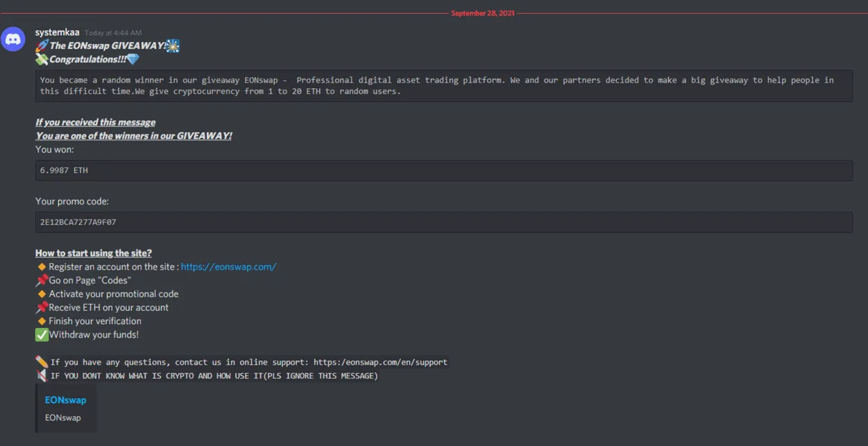Click 'Withdraw your funds!' text
Screen dimensions: 868x446
click(x=94, y=334)
